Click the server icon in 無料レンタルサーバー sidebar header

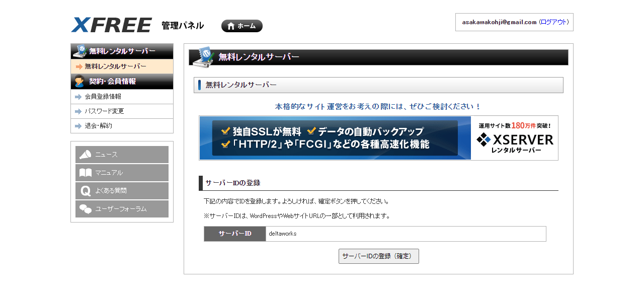pyautogui.click(x=80, y=51)
